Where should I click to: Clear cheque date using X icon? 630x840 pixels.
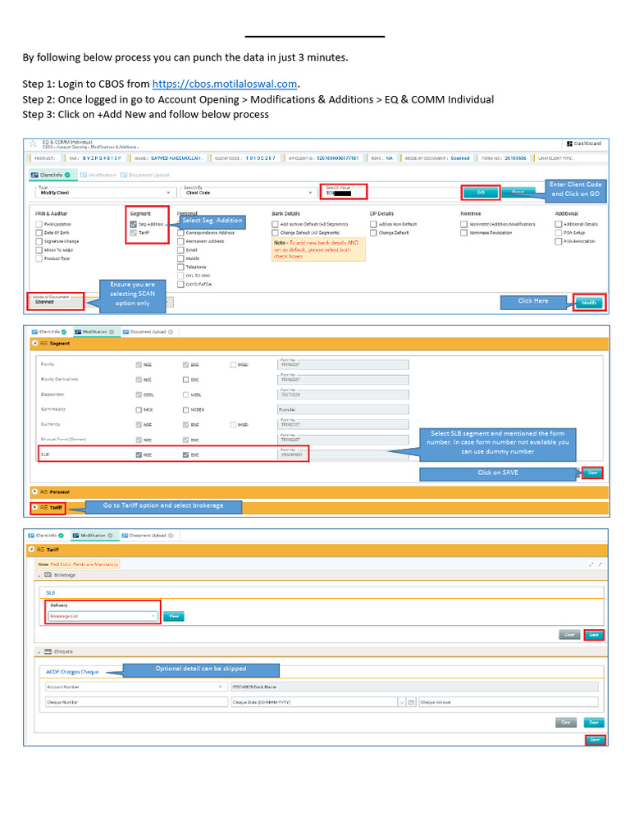402,702
